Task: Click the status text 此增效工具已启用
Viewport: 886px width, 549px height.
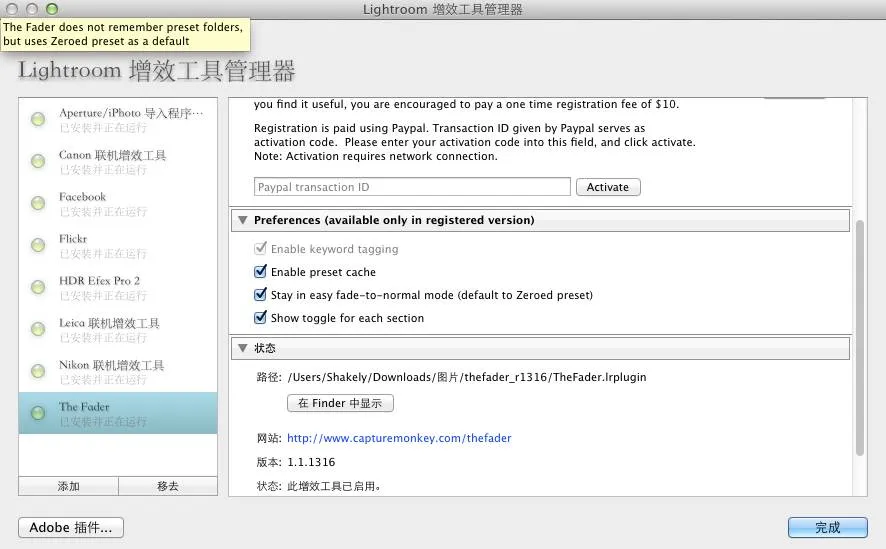Action: click(x=333, y=486)
